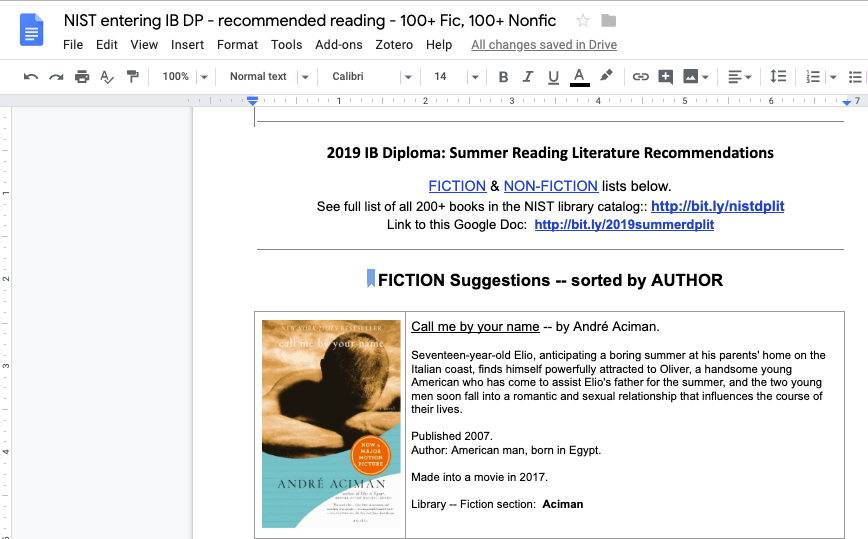868x539 pixels.
Task: Insert a link from the toolbar
Action: coord(640,77)
